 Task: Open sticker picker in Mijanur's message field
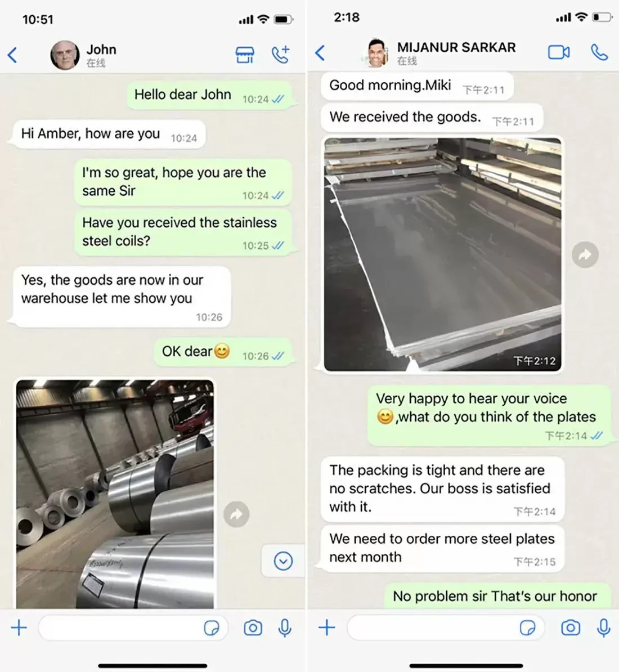click(527, 628)
